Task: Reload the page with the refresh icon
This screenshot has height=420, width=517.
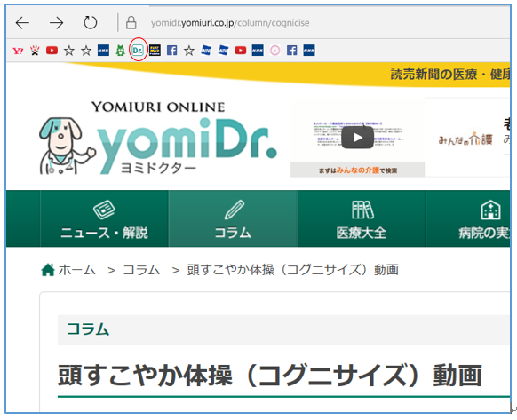Action: (90, 23)
